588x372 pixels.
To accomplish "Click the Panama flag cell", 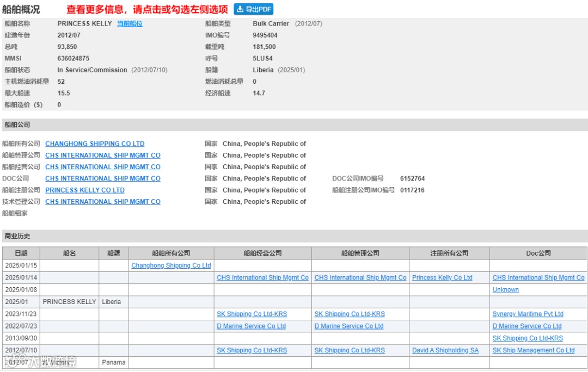I will (114, 362).
